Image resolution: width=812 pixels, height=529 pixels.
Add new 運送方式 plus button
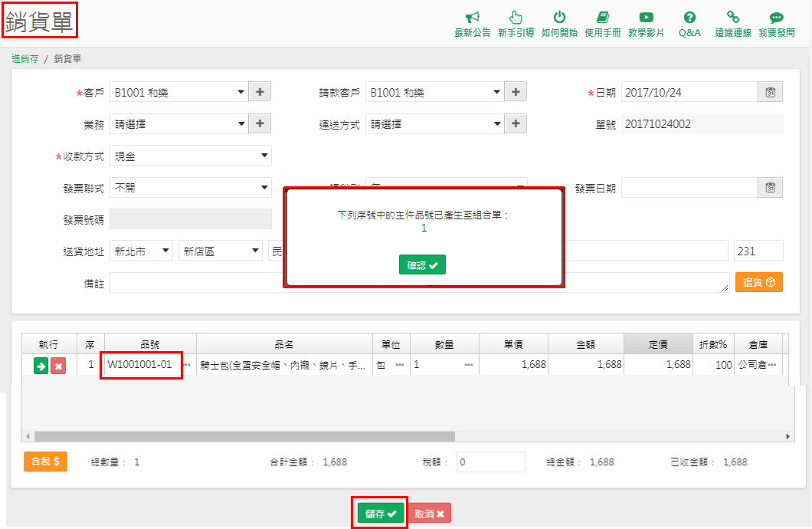[x=516, y=123]
